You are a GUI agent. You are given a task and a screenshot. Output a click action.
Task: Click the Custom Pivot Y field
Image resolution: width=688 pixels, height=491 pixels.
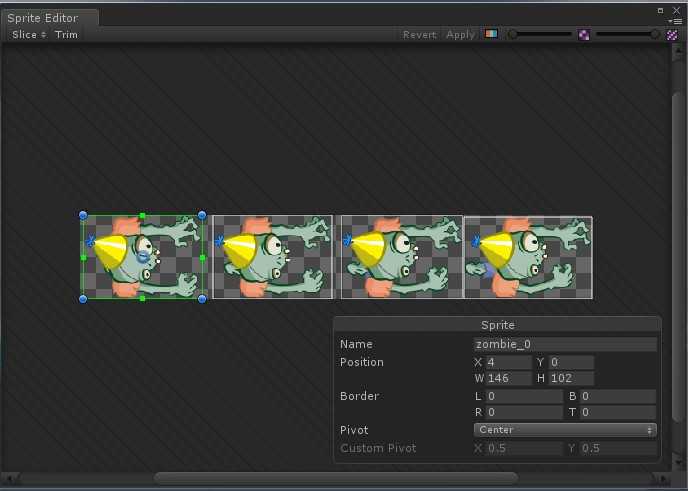(x=618, y=448)
